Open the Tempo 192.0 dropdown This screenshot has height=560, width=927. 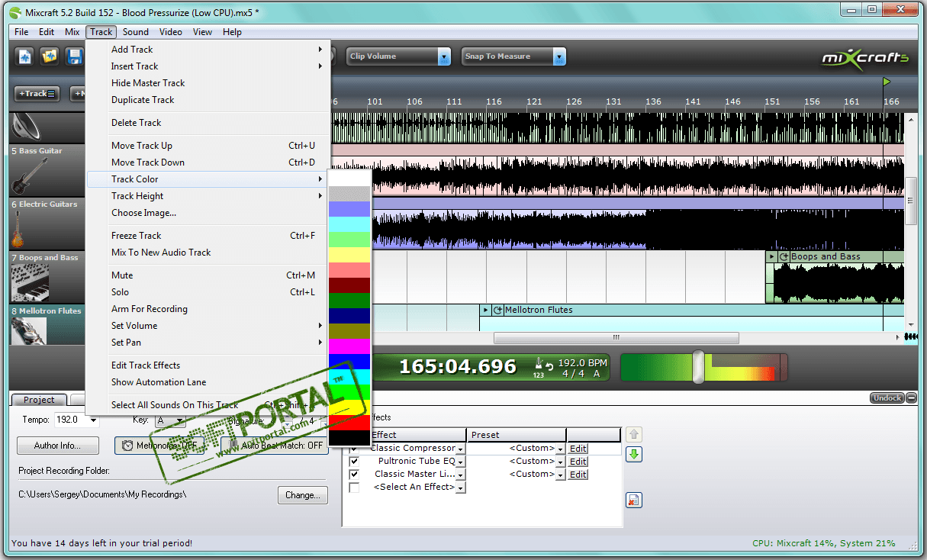pyautogui.click(x=94, y=420)
